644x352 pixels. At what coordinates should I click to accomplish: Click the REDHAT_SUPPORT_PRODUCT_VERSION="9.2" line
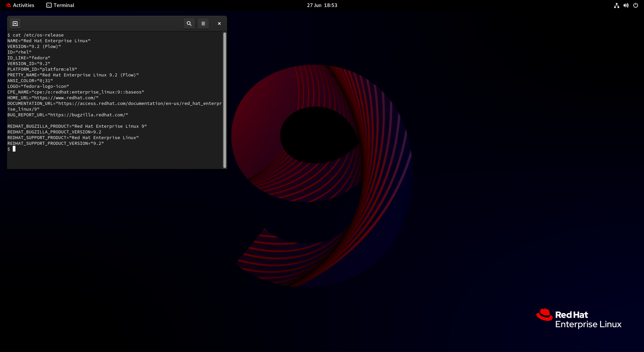[x=56, y=143]
